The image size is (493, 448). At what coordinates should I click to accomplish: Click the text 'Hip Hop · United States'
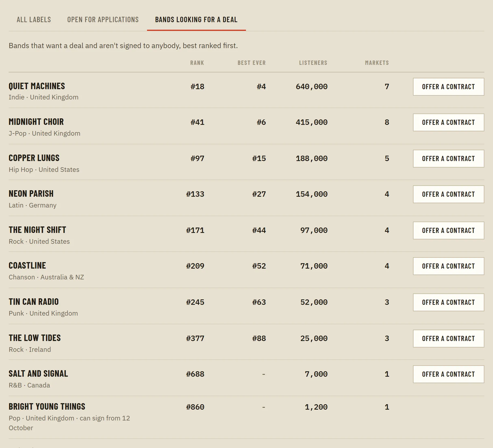coord(44,170)
